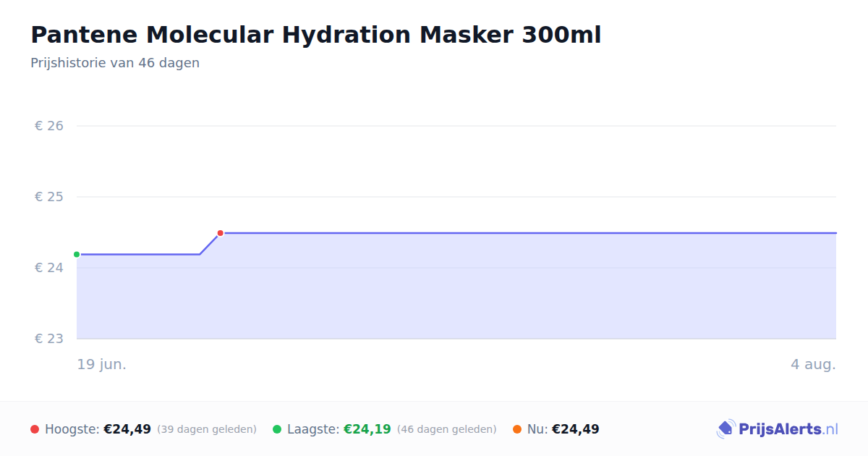Image resolution: width=868 pixels, height=456 pixels.
Task: Click the orange Nu legend dot
Action: coord(517,429)
